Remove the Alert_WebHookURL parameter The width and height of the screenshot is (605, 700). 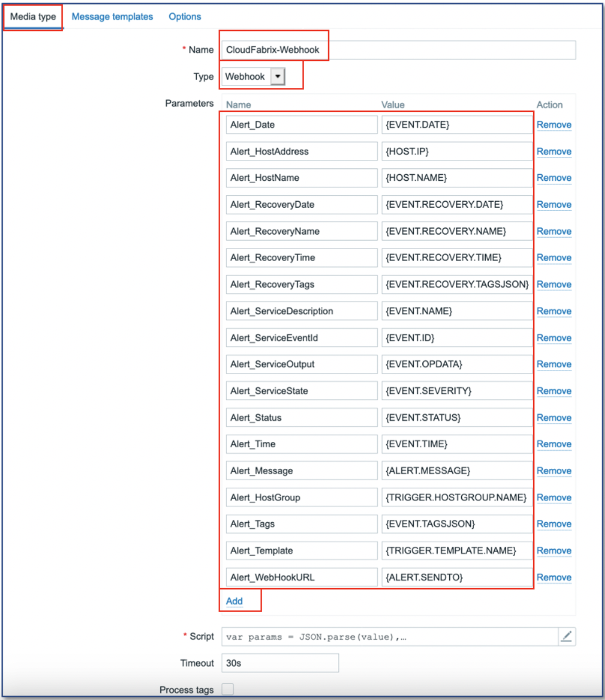pos(554,577)
